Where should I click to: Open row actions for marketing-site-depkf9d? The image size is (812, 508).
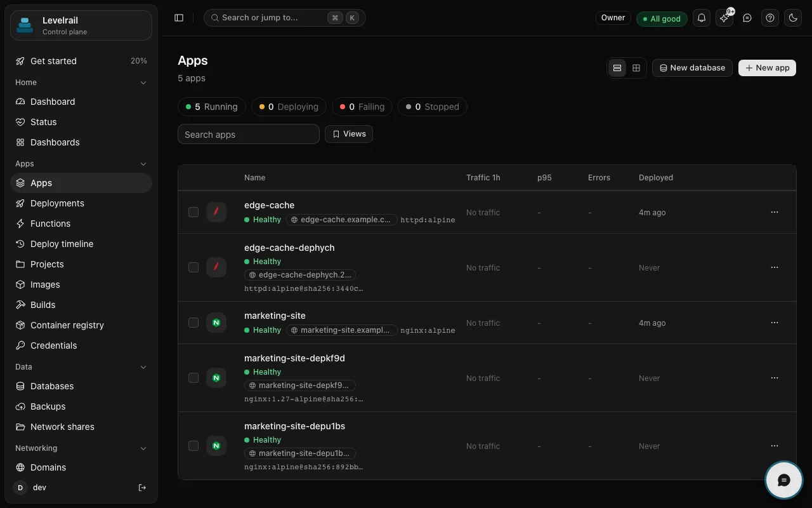point(775,378)
